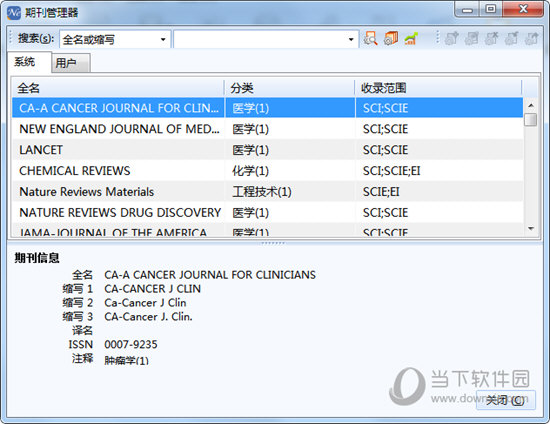Click the greyed export journal icon
The image size is (550, 424).
(532, 39)
